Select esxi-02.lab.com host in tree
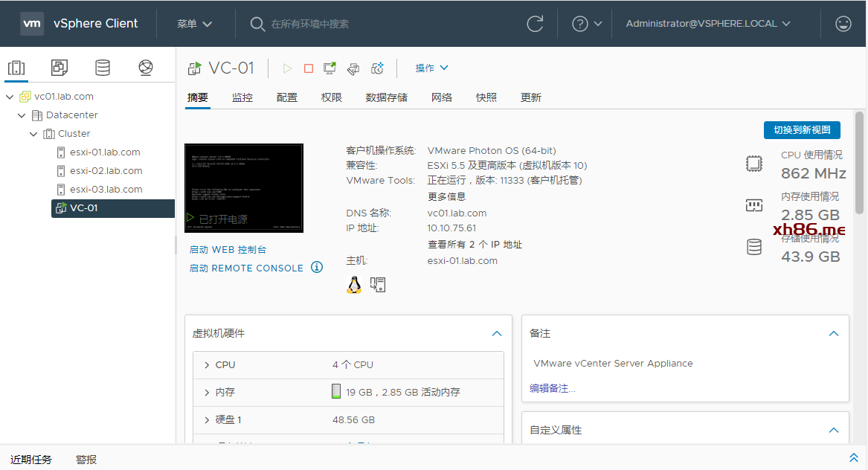Viewport: 868px width, 470px height. pos(106,171)
